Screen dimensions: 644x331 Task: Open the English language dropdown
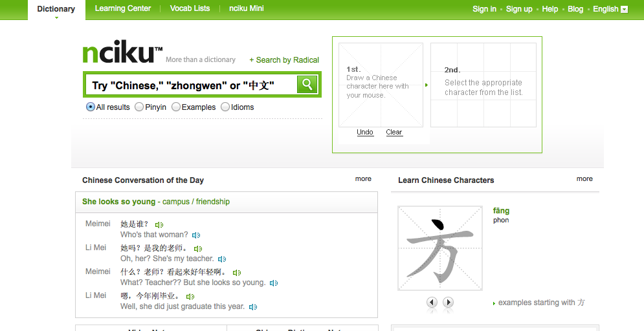pos(610,9)
